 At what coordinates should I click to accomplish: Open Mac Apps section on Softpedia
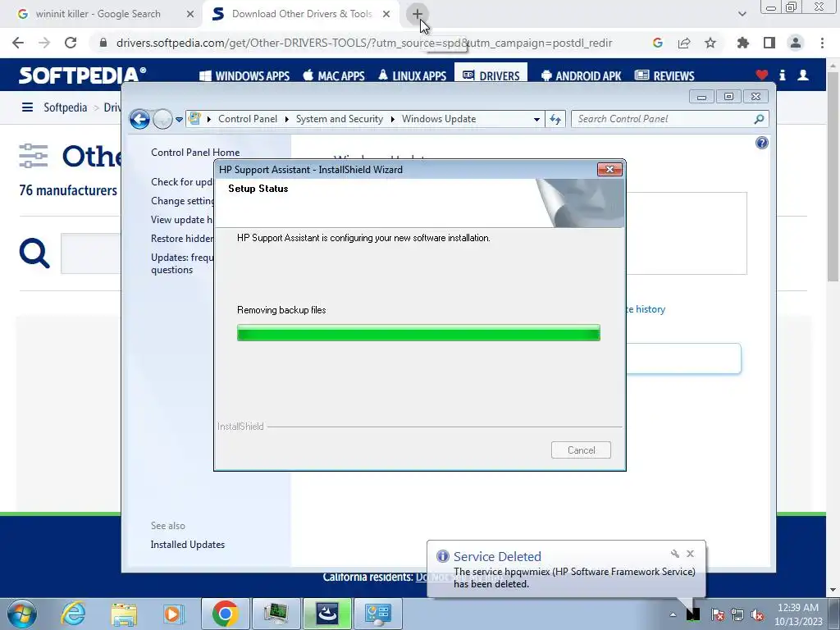(x=334, y=76)
